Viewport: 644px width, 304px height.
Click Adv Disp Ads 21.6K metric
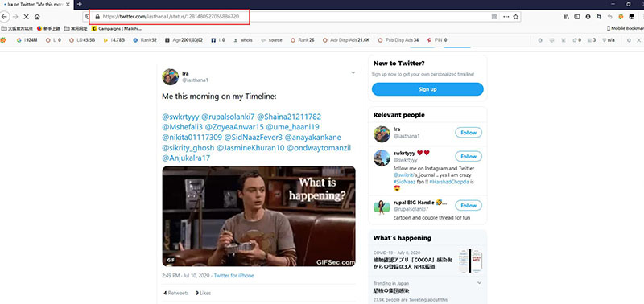[346, 40]
